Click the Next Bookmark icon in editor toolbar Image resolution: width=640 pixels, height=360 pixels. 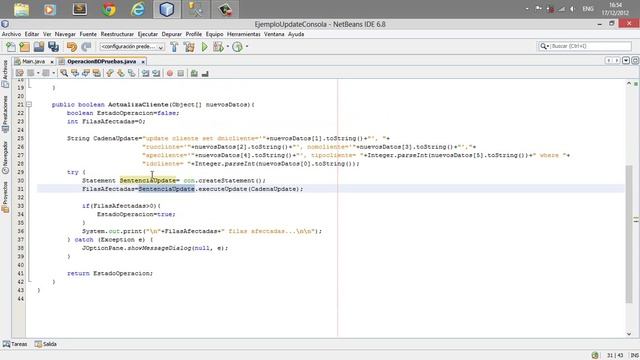tap(121, 73)
